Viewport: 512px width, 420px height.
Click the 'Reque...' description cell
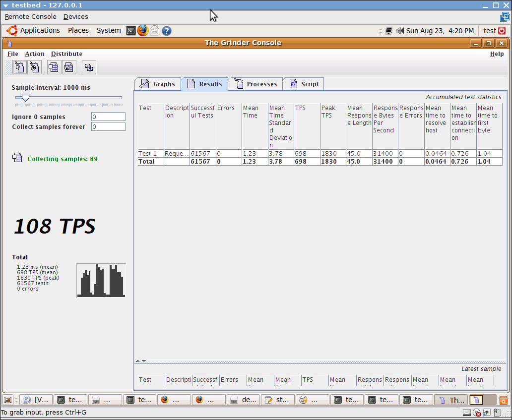click(177, 153)
